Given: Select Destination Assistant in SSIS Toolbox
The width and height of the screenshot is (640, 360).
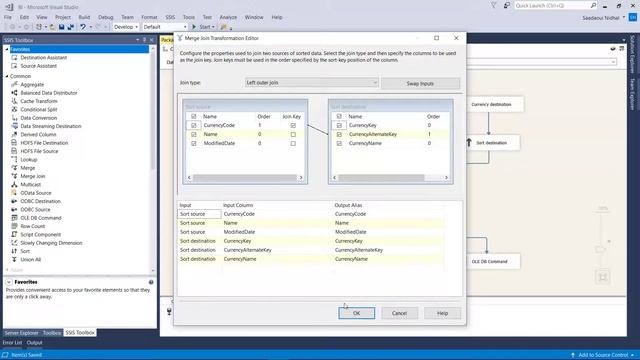Looking at the screenshot, I should [x=43, y=58].
